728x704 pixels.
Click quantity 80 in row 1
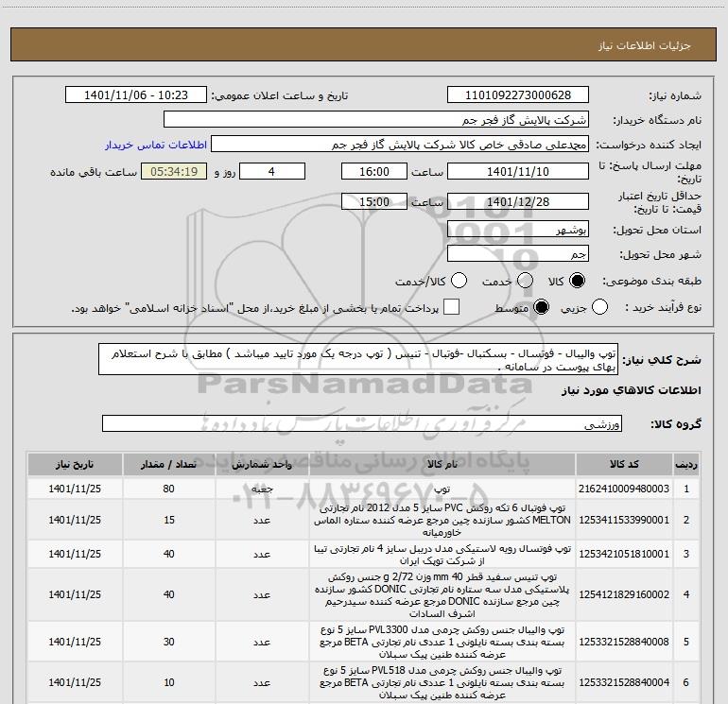click(x=168, y=489)
